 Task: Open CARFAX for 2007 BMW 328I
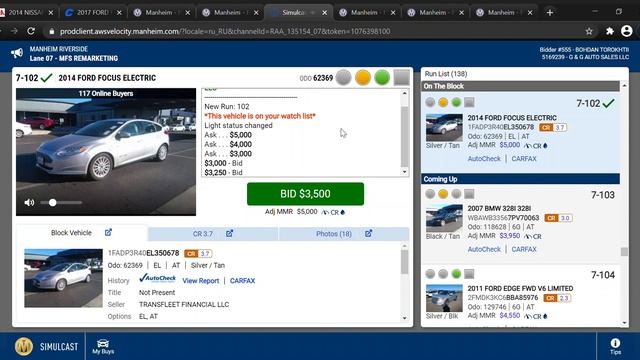point(524,249)
